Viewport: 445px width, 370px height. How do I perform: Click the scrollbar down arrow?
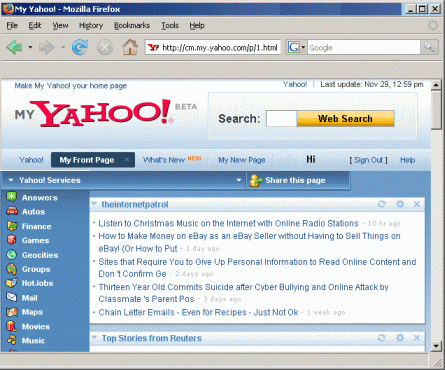click(x=436, y=346)
